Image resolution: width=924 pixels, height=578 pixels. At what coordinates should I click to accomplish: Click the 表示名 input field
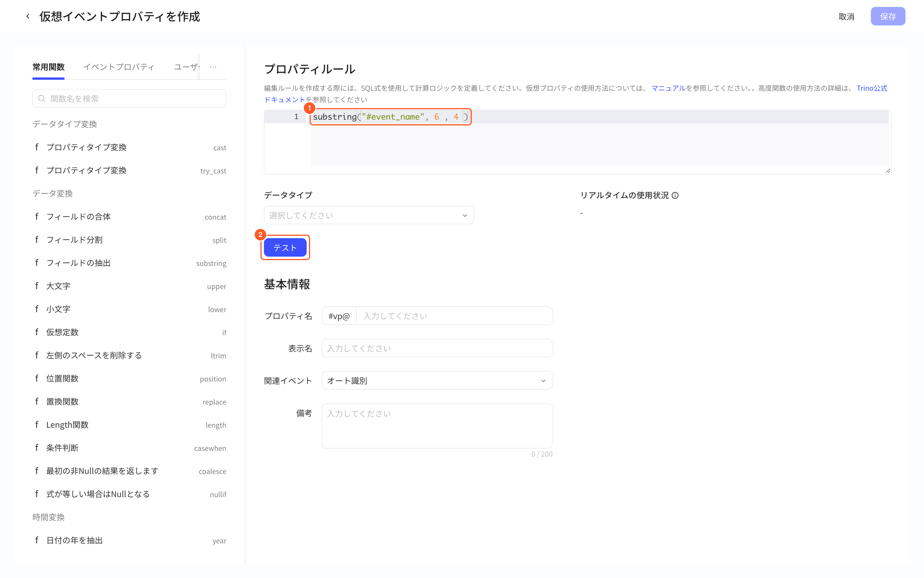(x=437, y=348)
